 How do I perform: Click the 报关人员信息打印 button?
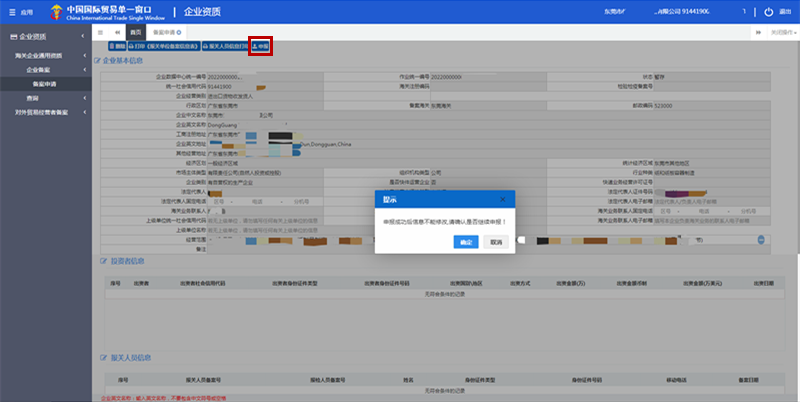coord(225,46)
